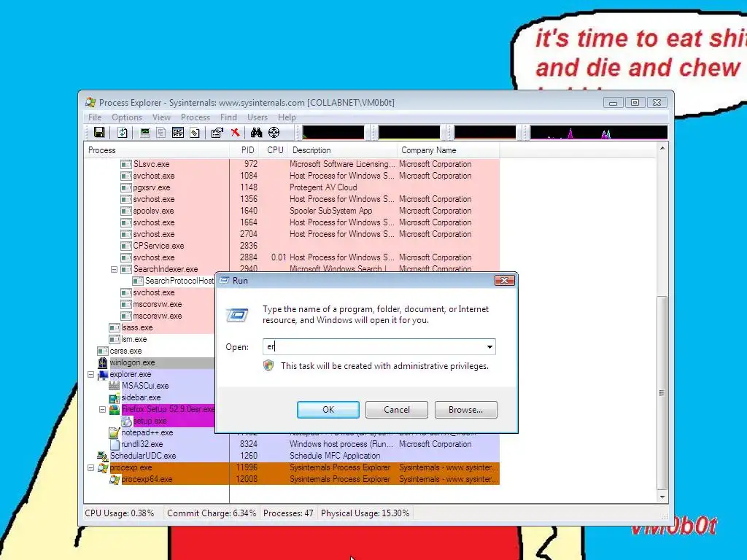Screen dimensions: 747x560
Task: Open the System Information toolbar icon
Action: (x=145, y=133)
